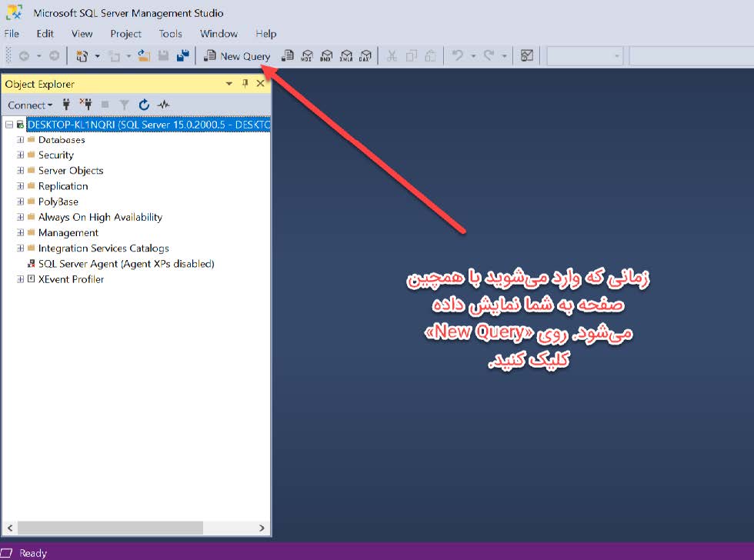Click the scroll-right arrow in Object Explorer
Image resolution: width=754 pixels, height=560 pixels.
tap(262, 528)
